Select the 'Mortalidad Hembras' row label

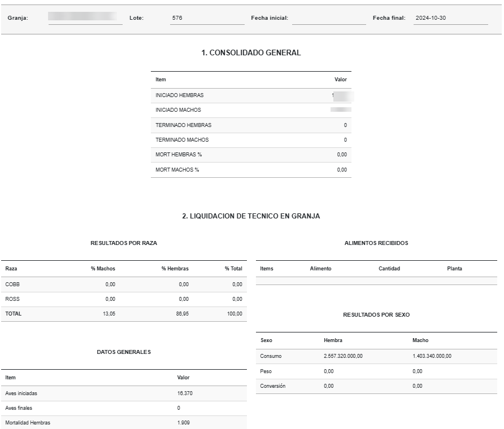pos(28,423)
